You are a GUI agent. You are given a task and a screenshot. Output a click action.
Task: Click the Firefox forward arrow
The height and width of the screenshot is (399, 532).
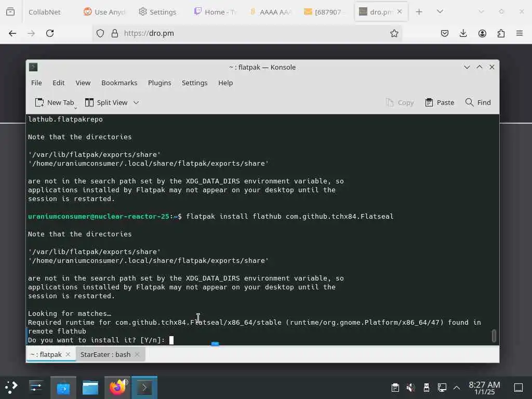tap(31, 33)
